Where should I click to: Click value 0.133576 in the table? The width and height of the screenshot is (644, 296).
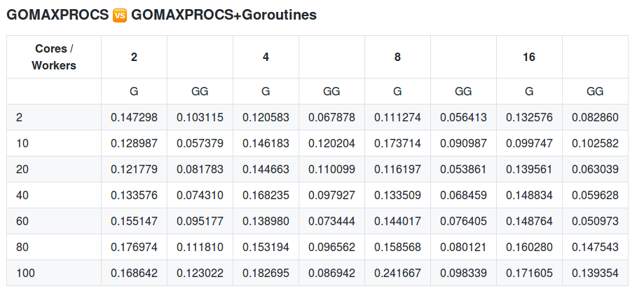coord(135,195)
